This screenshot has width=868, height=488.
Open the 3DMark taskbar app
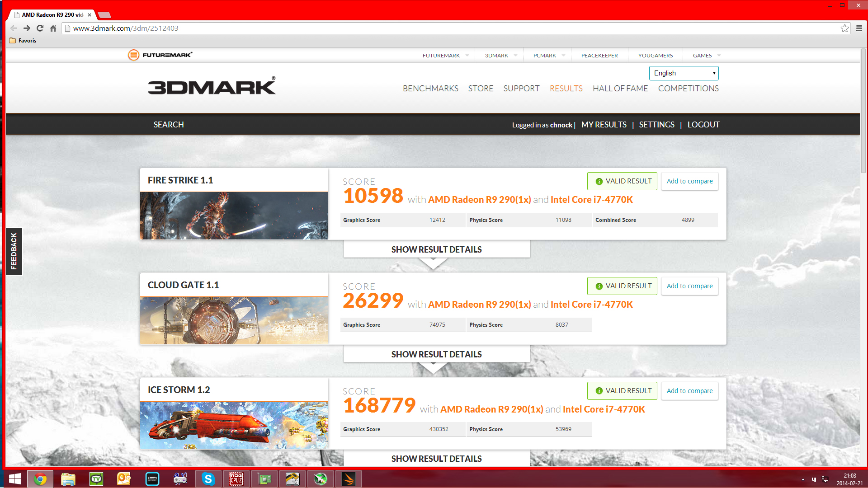[x=349, y=479]
